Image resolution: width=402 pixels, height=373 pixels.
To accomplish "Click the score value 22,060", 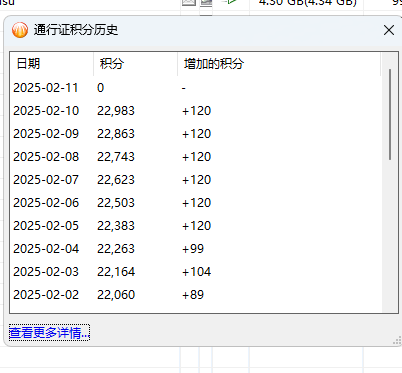I will click(116, 295).
